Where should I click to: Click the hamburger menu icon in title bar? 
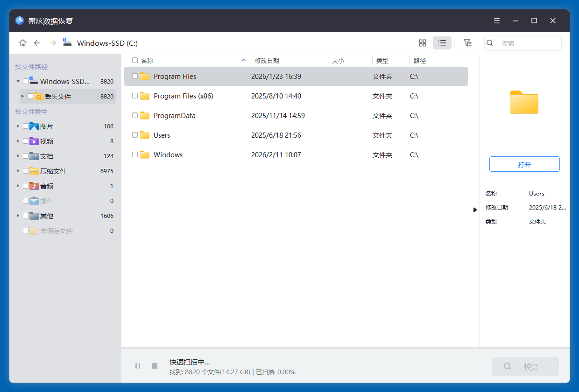(x=496, y=21)
